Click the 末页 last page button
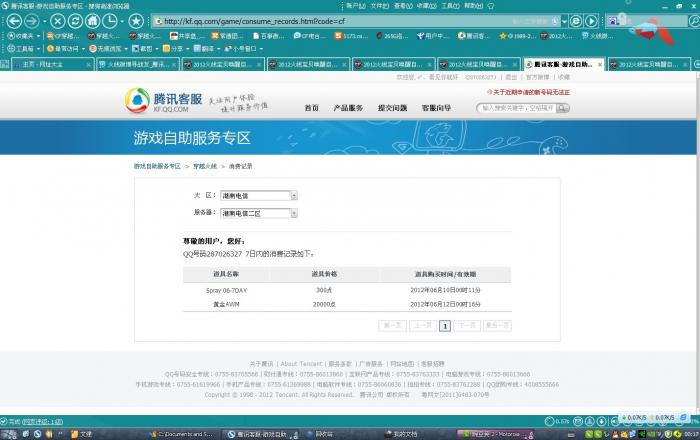This screenshot has width=700, height=440. pyautogui.click(x=497, y=326)
